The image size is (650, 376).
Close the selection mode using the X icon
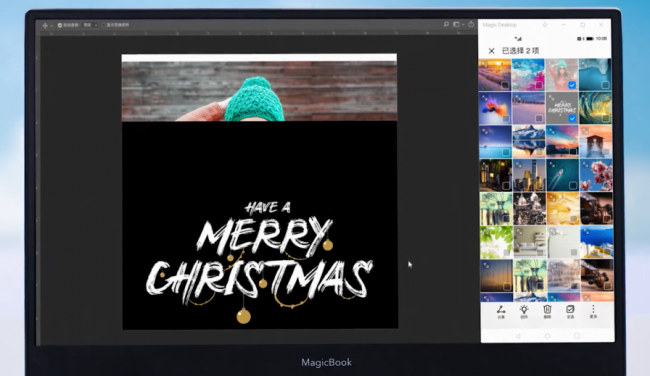pyautogui.click(x=492, y=51)
